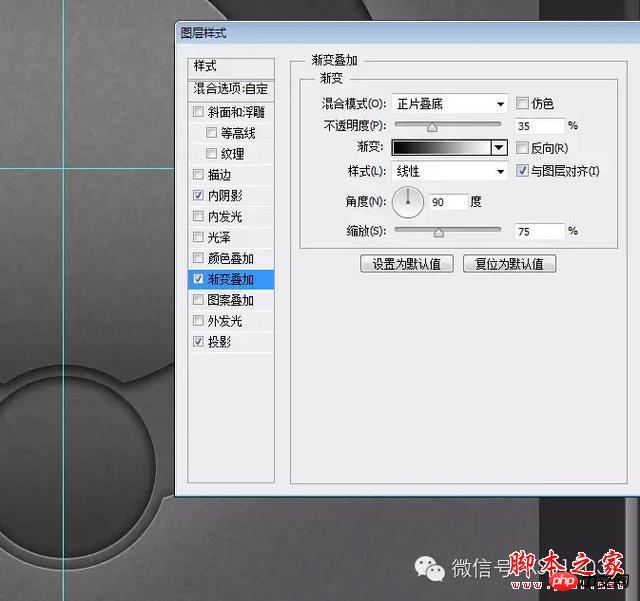Uncheck 与图层对齐(I) align checkbox
The height and width of the screenshot is (601, 640).
point(522,170)
